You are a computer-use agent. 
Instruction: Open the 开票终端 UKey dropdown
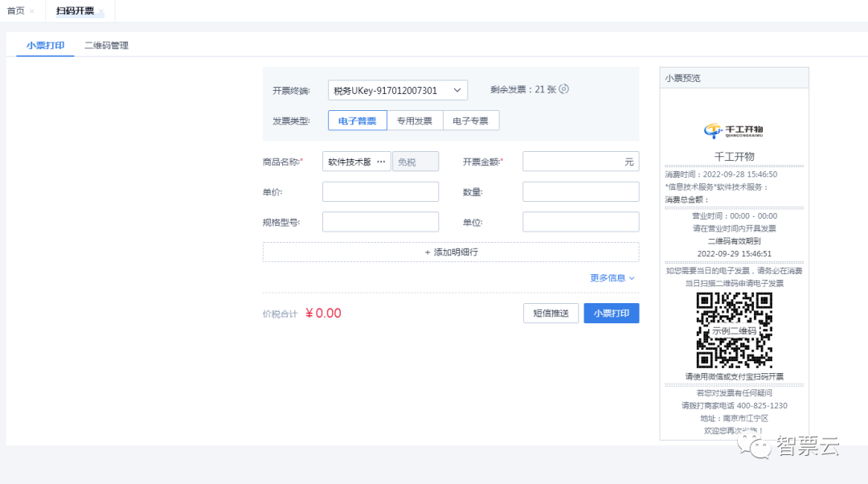(398, 90)
